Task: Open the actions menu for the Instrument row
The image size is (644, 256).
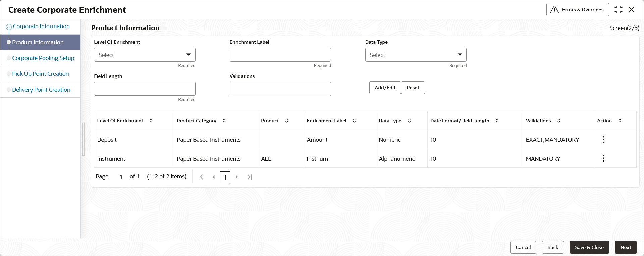Action: pos(603,158)
